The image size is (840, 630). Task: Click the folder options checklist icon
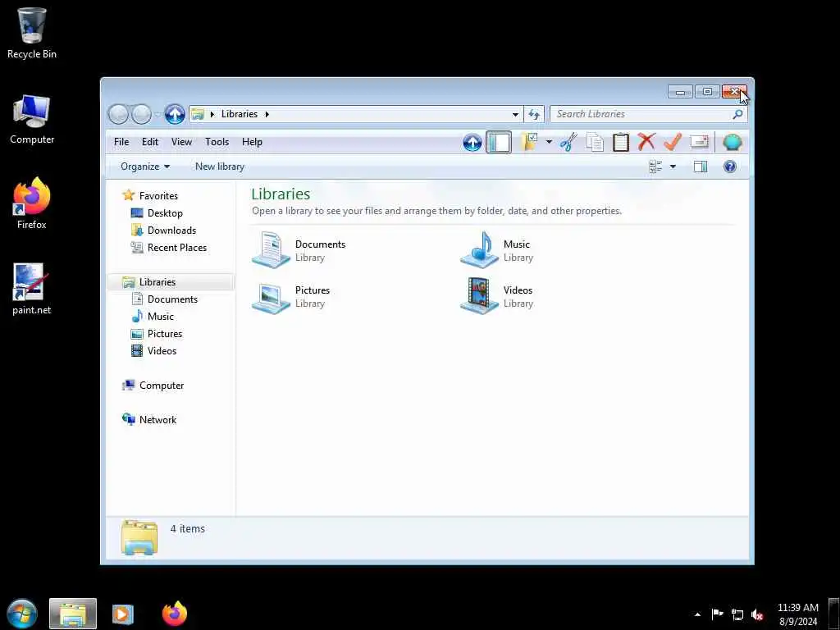(x=529, y=142)
